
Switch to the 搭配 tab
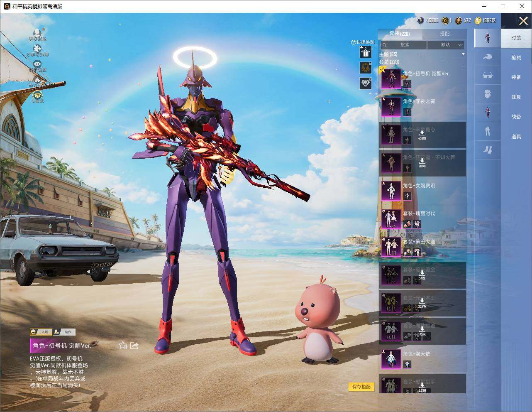(444, 34)
